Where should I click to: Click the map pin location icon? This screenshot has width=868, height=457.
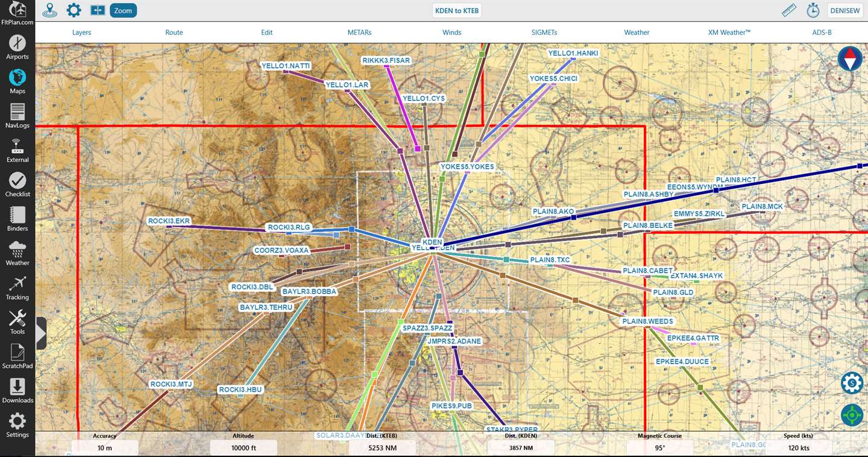(x=50, y=10)
